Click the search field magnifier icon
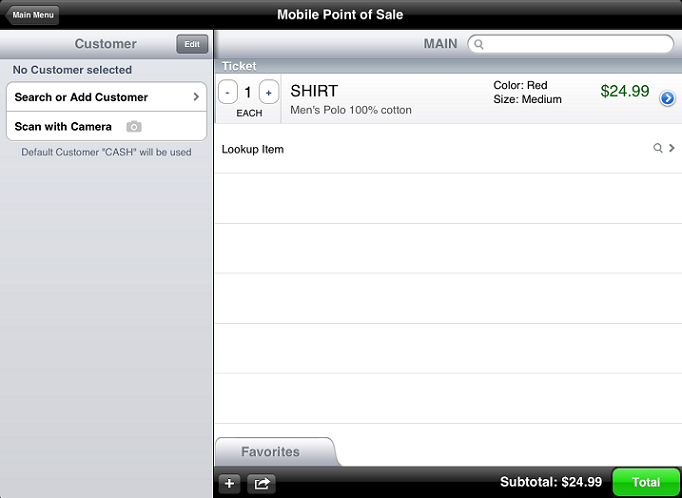This screenshot has height=498, width=682. 479,44
